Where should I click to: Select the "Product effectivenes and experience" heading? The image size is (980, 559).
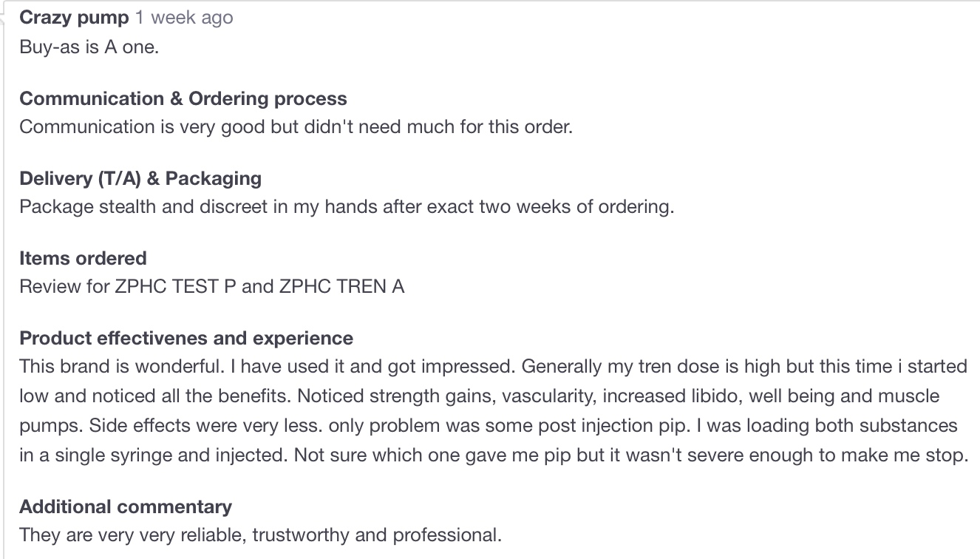pos(186,338)
